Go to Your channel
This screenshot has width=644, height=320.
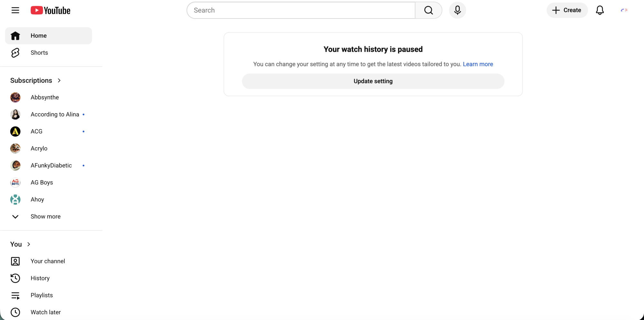[48, 261]
